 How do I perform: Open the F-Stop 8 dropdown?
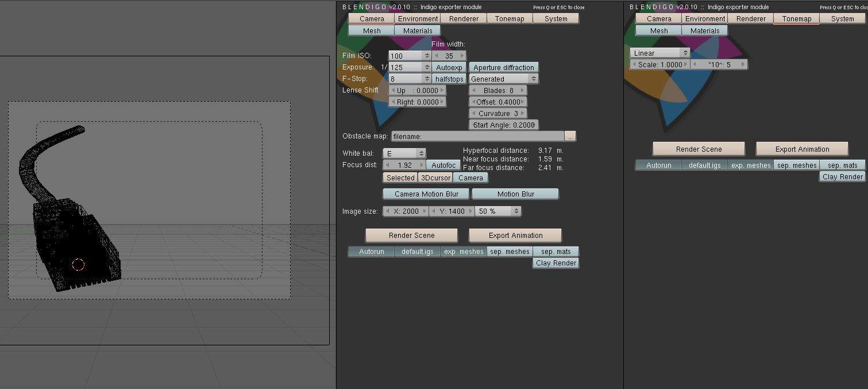[x=410, y=79]
